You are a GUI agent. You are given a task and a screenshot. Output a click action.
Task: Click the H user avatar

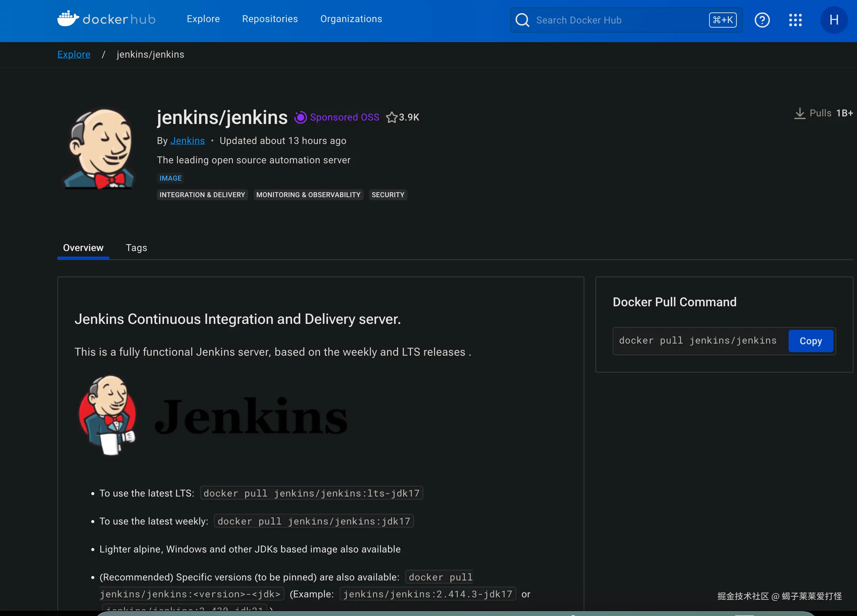[x=834, y=20]
